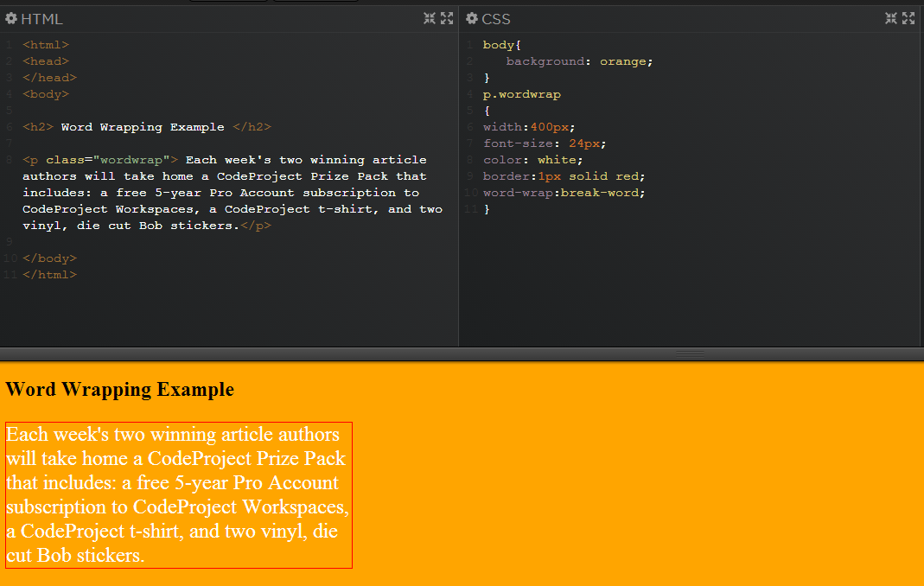
Task: Click the 'color: white;' CSS line
Action: [x=532, y=160]
